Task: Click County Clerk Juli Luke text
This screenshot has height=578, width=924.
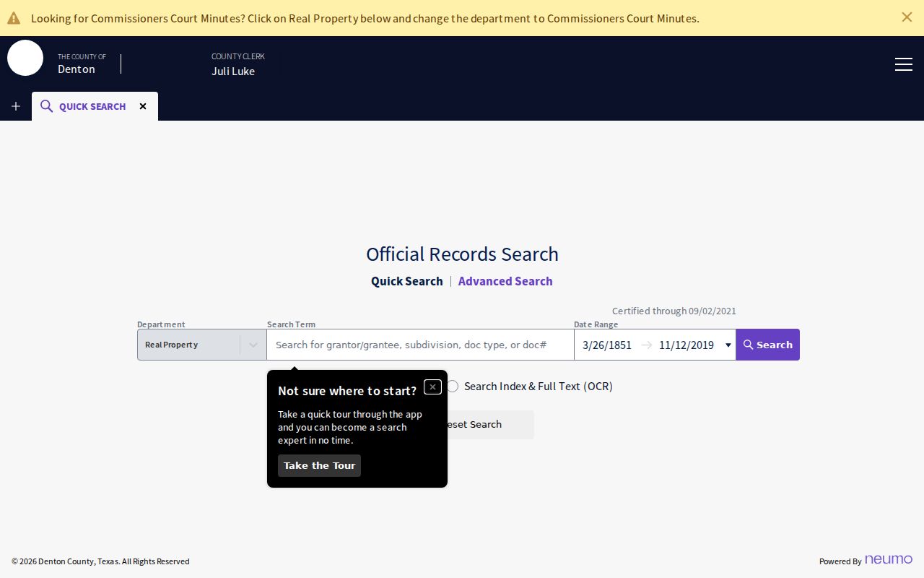Action: (x=237, y=64)
